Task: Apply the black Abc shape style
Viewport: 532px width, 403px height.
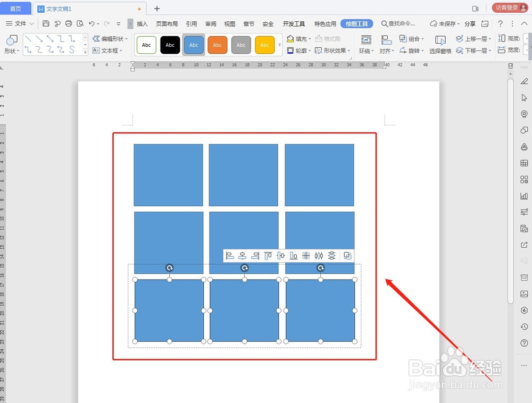Action: pos(170,45)
